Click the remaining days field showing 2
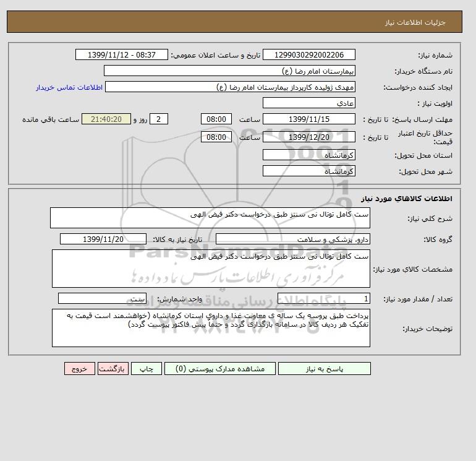This screenshot has height=461, width=476. (159, 119)
